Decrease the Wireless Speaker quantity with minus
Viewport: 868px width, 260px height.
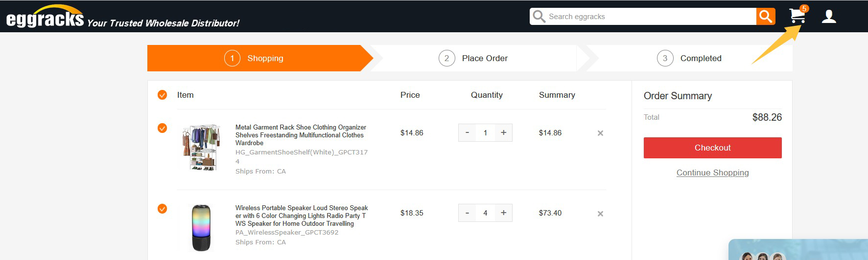467,213
